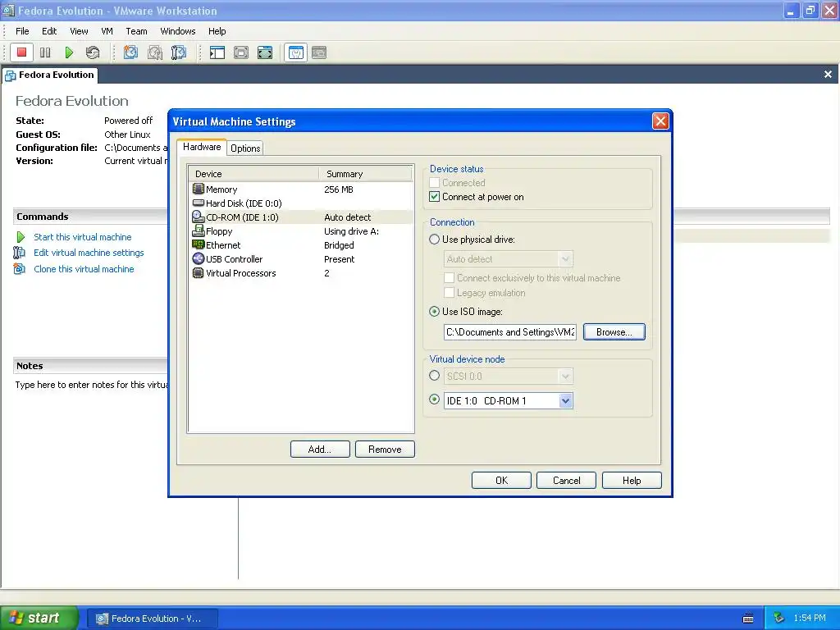Select Use physical drive radio button
This screenshot has width=840, height=630.
434,240
